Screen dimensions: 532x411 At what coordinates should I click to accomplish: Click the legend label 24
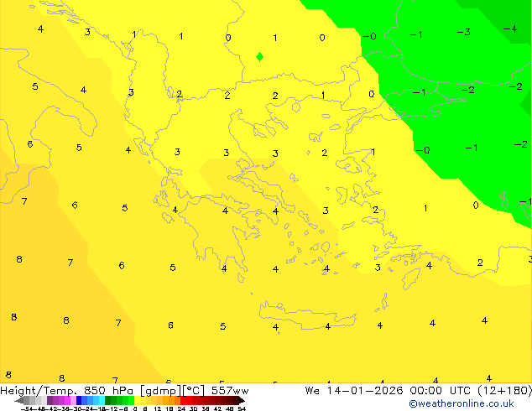(181, 408)
